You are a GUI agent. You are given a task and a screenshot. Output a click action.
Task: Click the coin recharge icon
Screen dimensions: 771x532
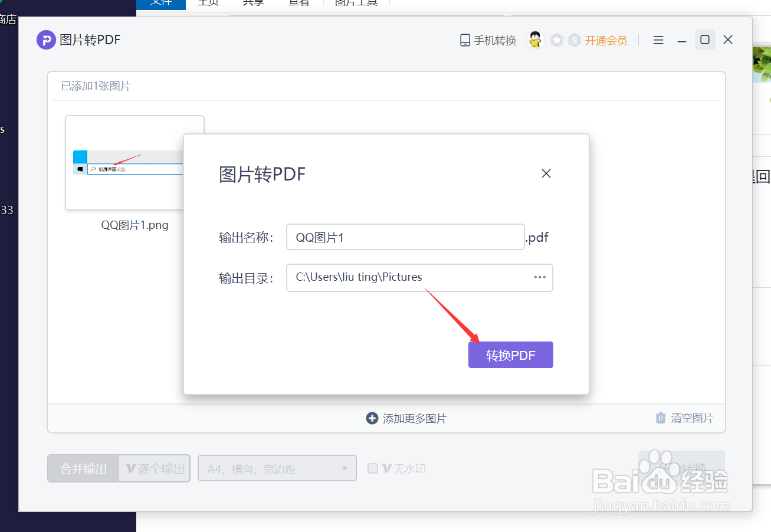pos(574,40)
